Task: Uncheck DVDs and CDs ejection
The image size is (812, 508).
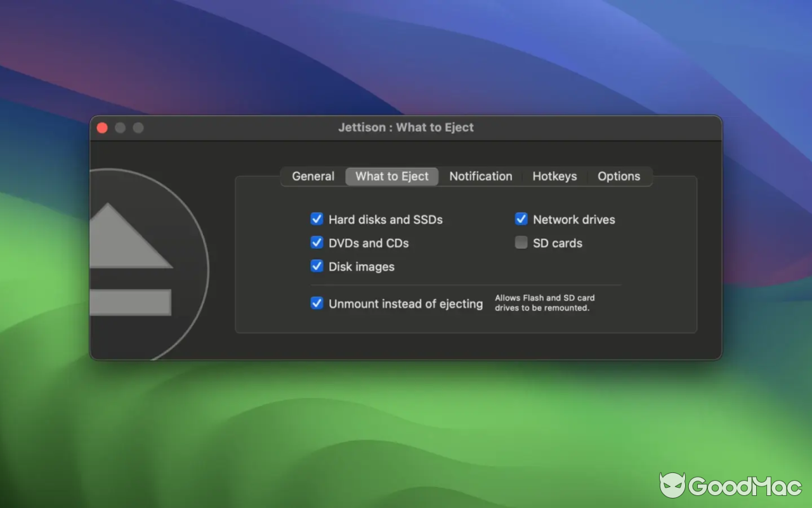Action: click(317, 242)
